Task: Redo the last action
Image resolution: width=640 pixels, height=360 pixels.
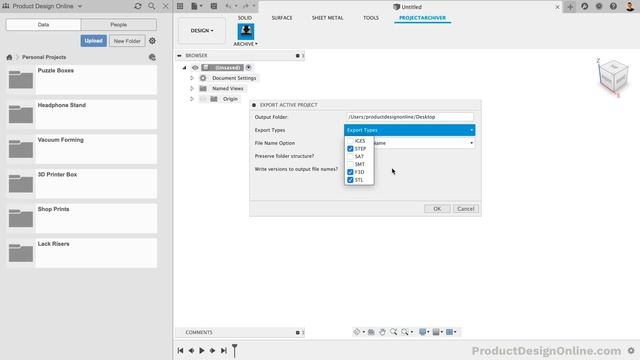Action: tap(245, 6)
